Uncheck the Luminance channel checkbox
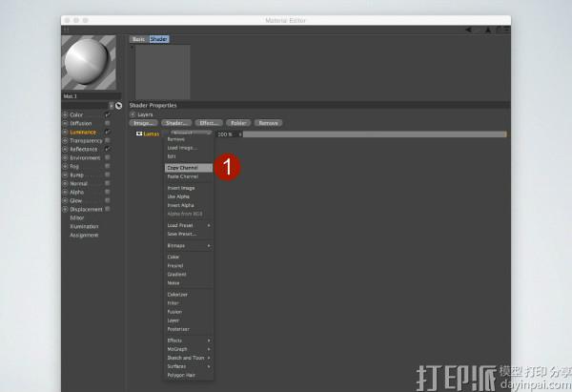This screenshot has height=392, width=572. [108, 132]
